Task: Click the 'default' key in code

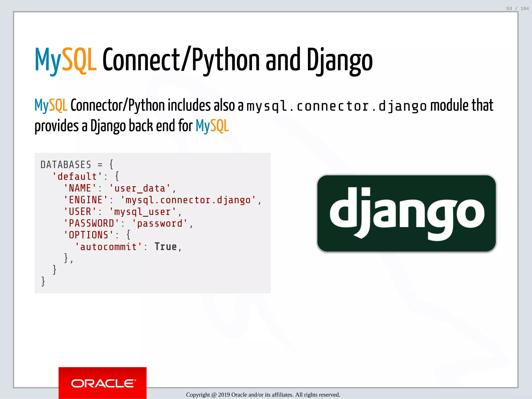Action: coord(77,177)
